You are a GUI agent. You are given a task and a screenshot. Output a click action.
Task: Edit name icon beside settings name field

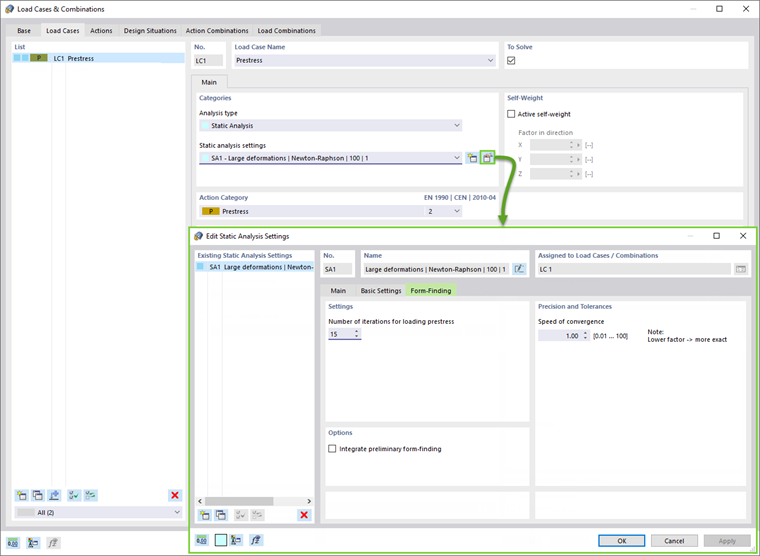tap(519, 269)
